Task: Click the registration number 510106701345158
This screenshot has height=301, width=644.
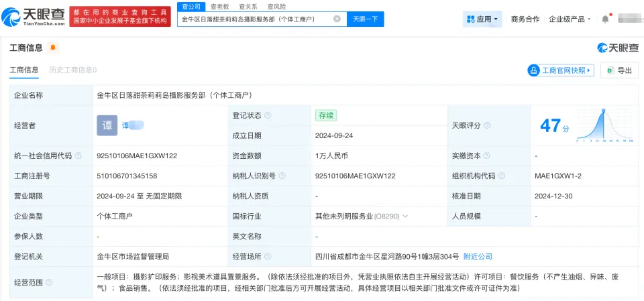Action: [x=127, y=176]
